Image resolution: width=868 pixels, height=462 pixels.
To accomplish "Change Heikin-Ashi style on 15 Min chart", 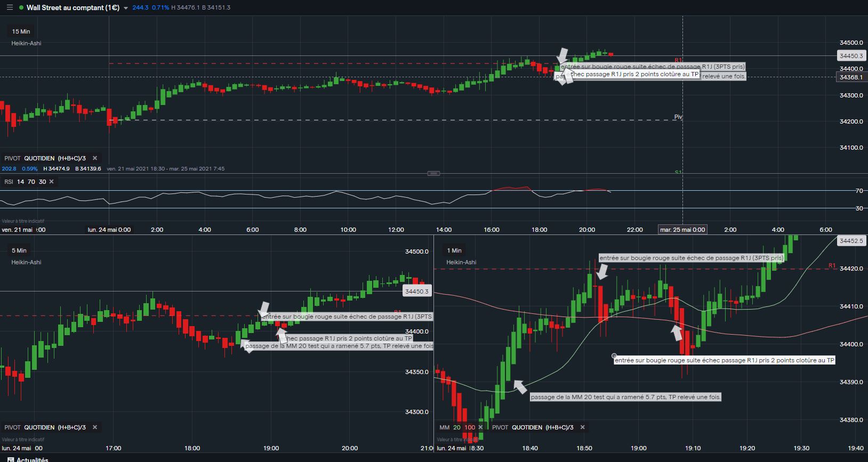I will (x=26, y=43).
